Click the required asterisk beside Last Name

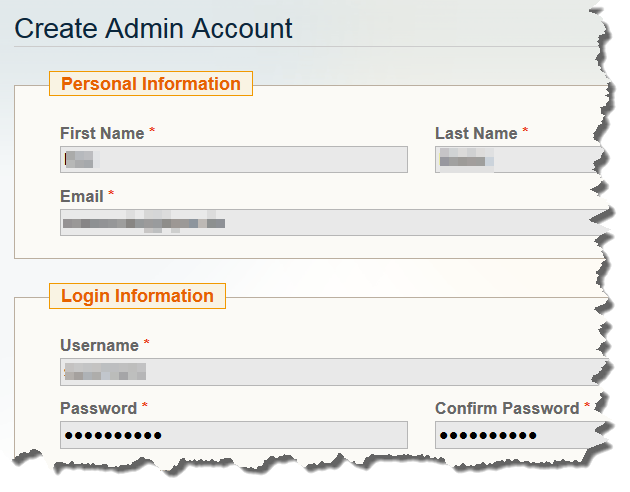525,132
